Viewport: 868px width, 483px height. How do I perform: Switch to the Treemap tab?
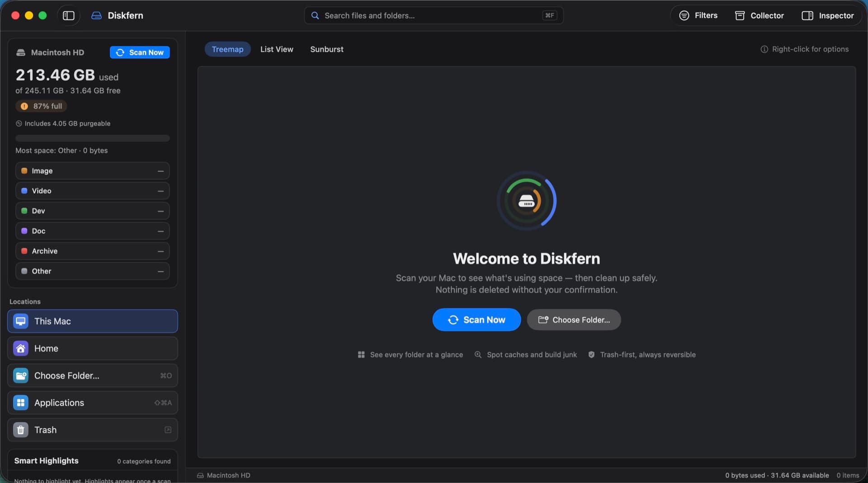pyautogui.click(x=227, y=49)
